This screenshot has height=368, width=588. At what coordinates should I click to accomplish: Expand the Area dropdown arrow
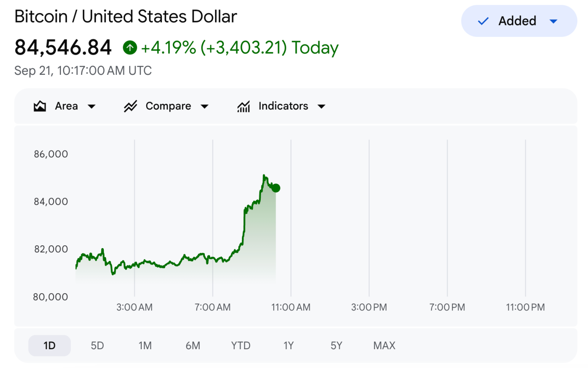92,107
